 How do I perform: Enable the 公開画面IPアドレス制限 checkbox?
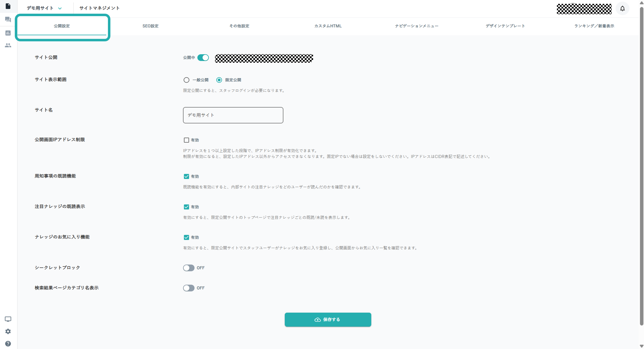pyautogui.click(x=186, y=140)
